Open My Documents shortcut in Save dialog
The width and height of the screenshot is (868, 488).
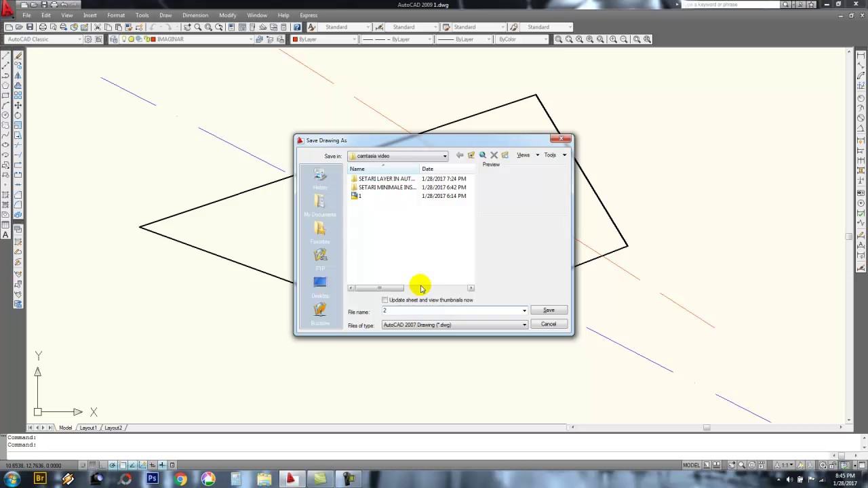click(x=320, y=207)
